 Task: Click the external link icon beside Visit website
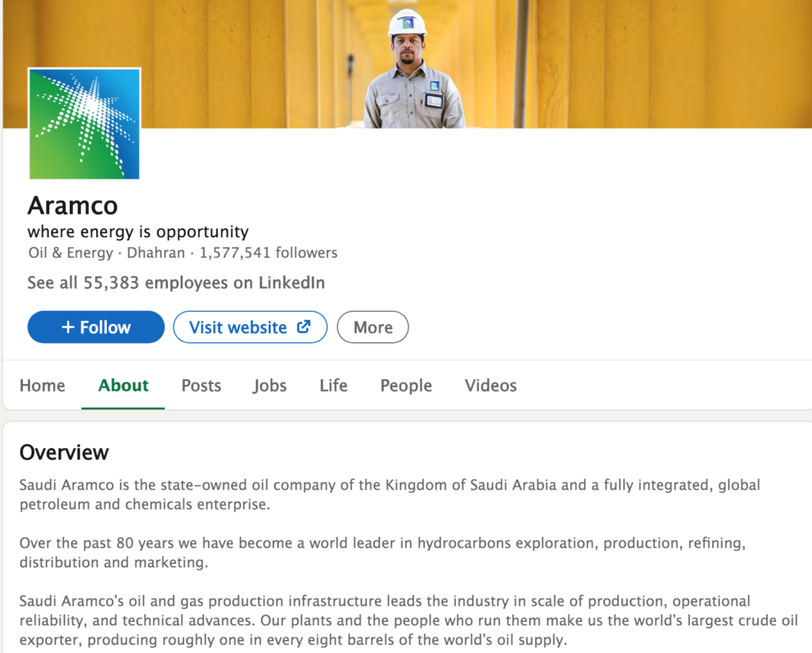303,327
